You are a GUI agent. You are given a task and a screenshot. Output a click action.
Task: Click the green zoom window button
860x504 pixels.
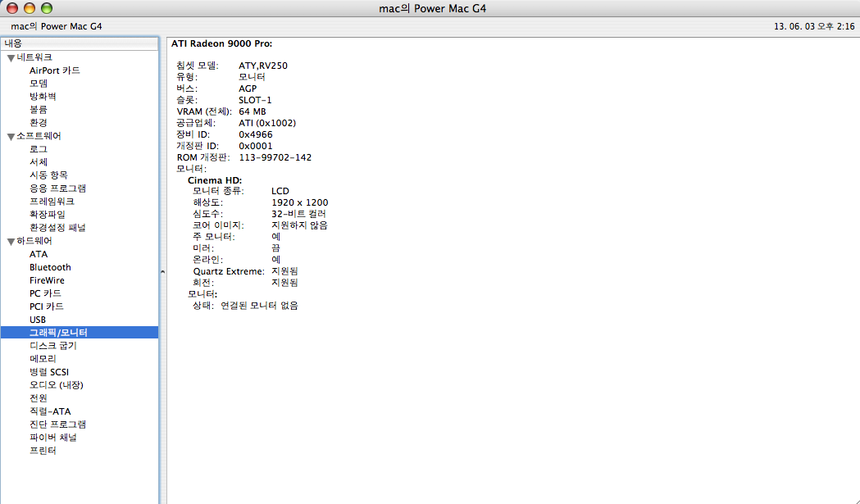[47, 8]
